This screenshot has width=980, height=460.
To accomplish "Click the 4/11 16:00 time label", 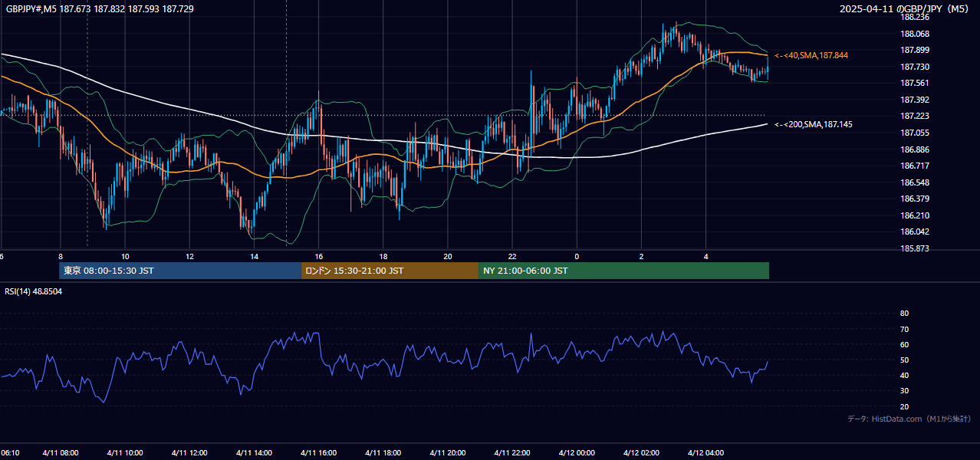I will pyautogui.click(x=318, y=453).
